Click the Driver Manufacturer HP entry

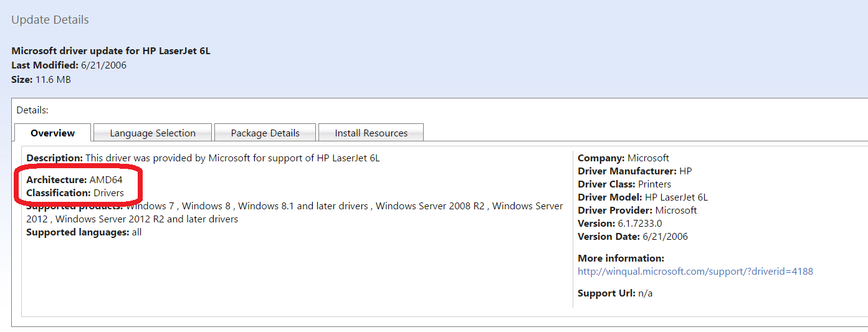click(634, 171)
